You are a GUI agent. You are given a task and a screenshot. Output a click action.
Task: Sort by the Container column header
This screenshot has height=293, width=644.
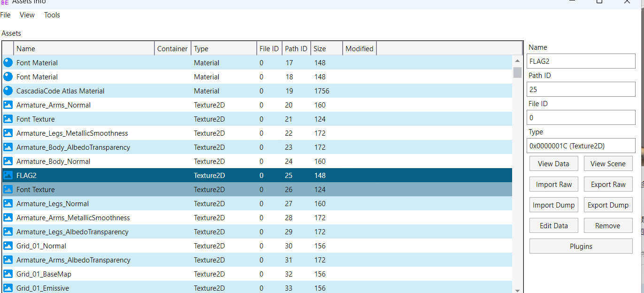point(173,48)
